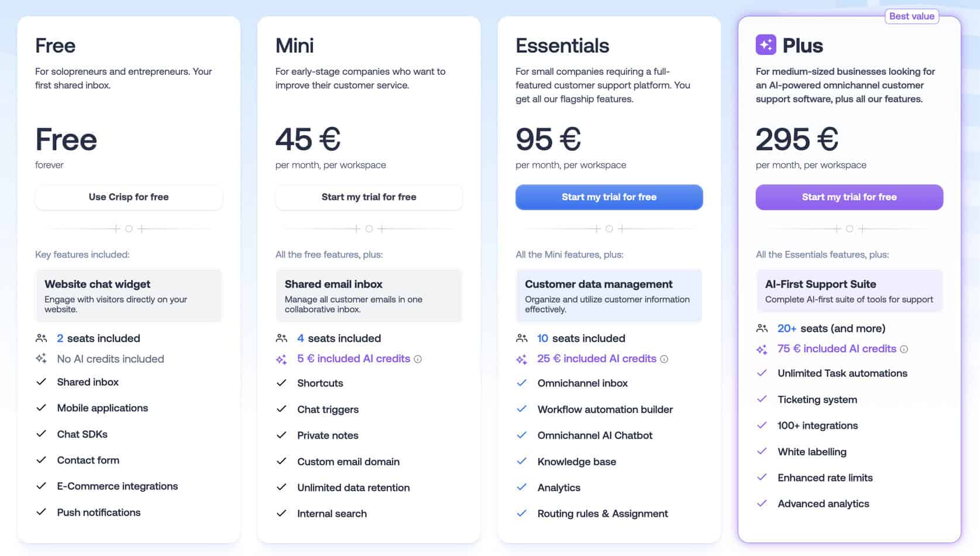980x556 pixels.
Task: Click the checkmark beside Ticketing system
Action: tap(762, 400)
